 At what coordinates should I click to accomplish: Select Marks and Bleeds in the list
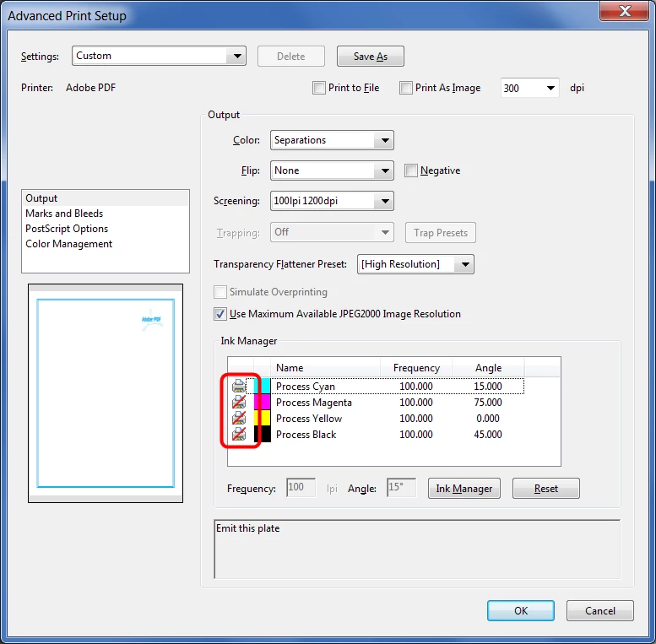[x=106, y=214]
